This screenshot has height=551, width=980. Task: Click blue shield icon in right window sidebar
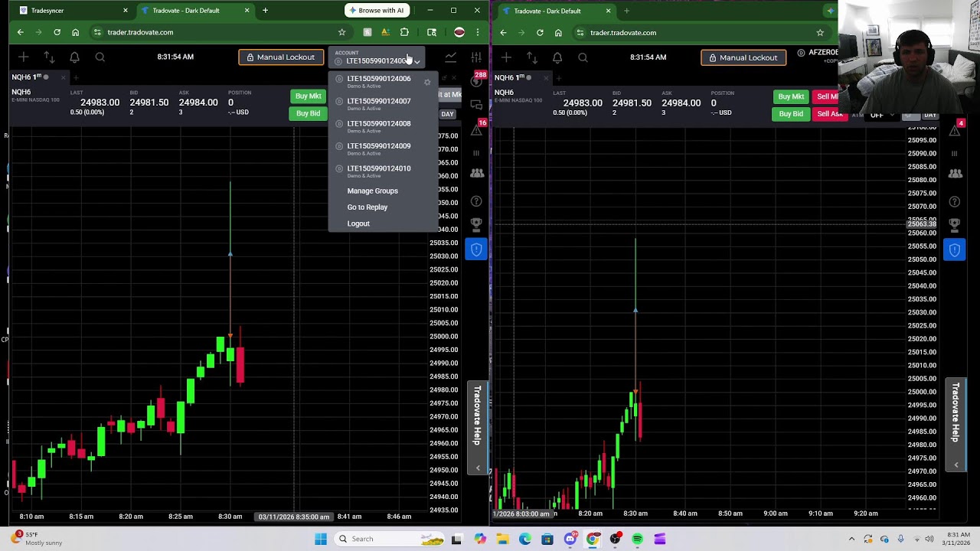pyautogui.click(x=955, y=250)
